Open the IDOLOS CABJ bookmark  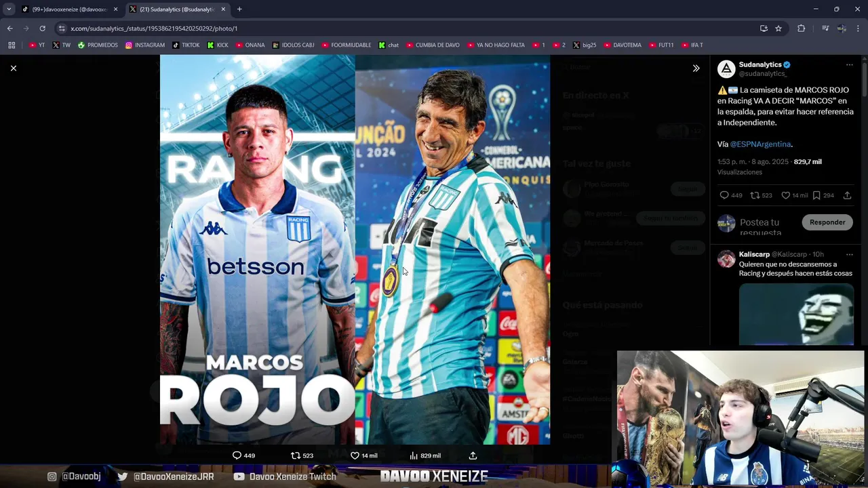click(x=293, y=45)
